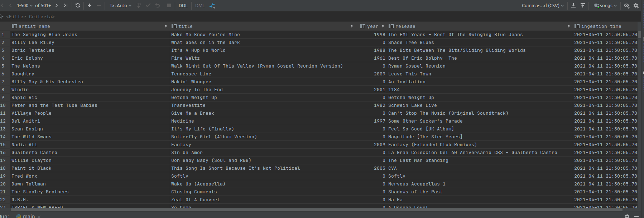Select title cell 'Sin Un Amor'

263,152
